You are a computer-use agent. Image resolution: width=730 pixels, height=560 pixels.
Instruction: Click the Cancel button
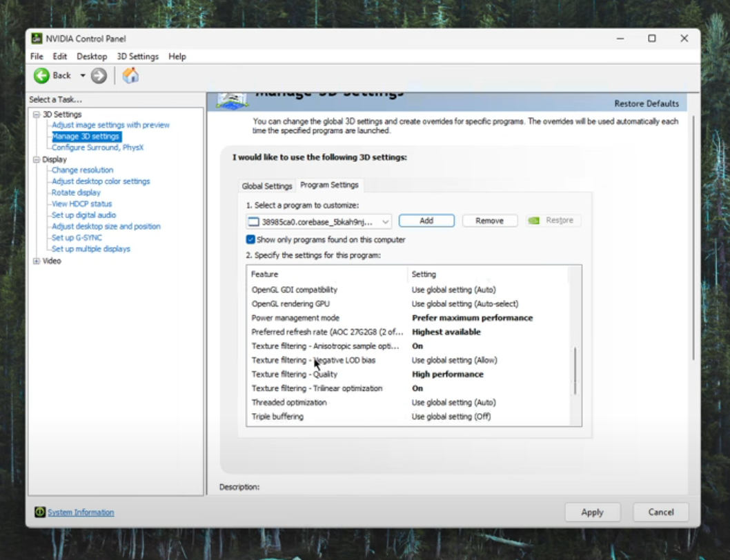[660, 512]
